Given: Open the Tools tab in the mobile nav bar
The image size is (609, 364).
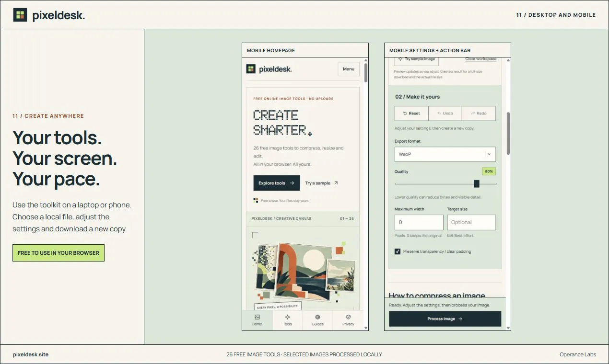Looking at the screenshot, I should tap(287, 320).
